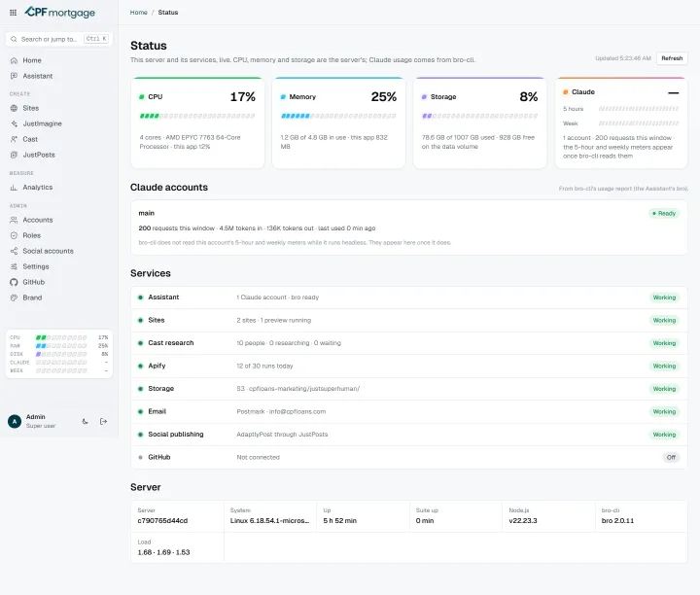Click the Ready badge on main account
This screenshot has height=595, width=700.
click(x=664, y=213)
